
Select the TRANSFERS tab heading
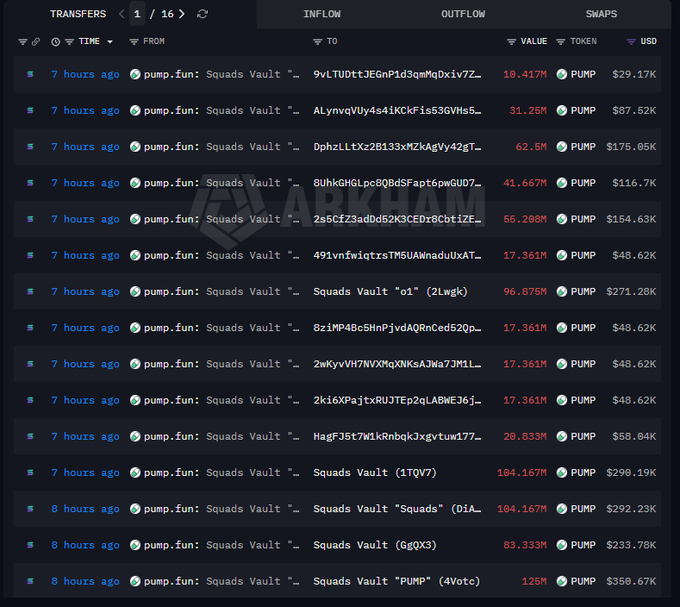click(78, 14)
